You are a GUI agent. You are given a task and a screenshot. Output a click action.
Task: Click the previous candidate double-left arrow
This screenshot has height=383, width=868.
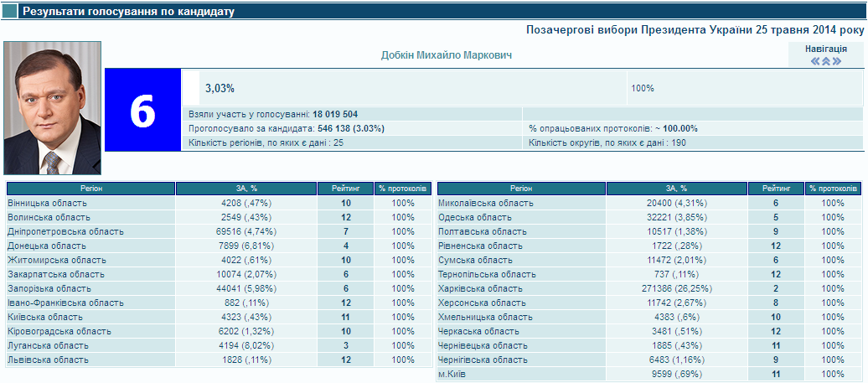815,61
